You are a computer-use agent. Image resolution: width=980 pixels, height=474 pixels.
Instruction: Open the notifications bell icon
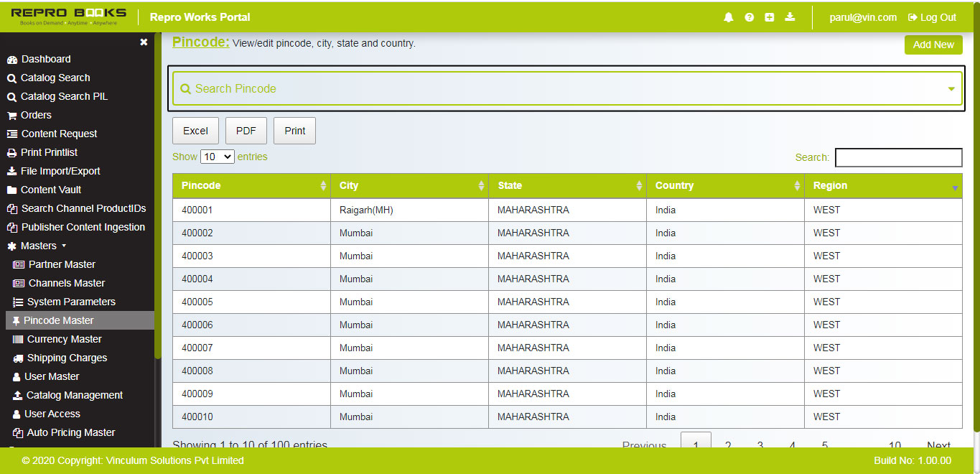point(728,17)
